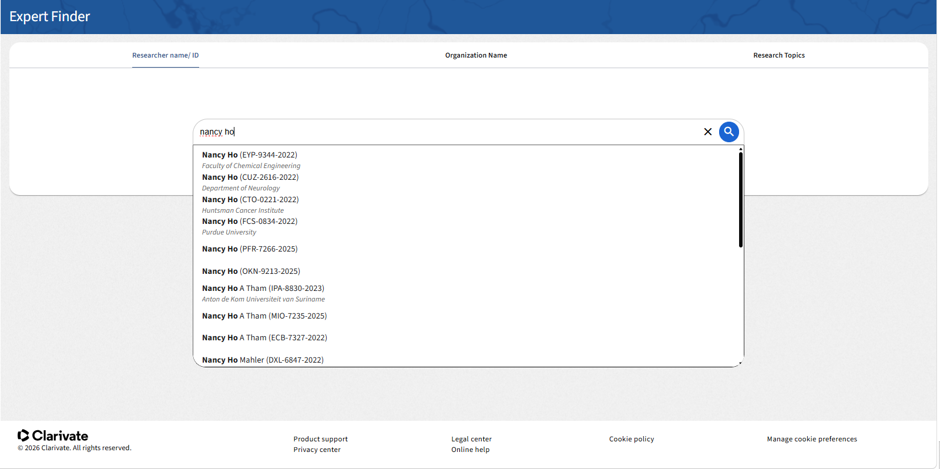The height and width of the screenshot is (469, 940).
Task: Select Nancy Ho (CTO-0221-2022) suggestion
Action: [250, 199]
